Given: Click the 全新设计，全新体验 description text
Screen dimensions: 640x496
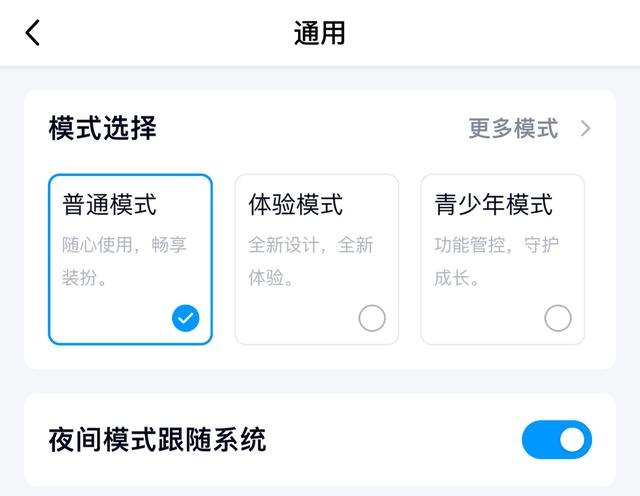Looking at the screenshot, I should tap(310, 261).
